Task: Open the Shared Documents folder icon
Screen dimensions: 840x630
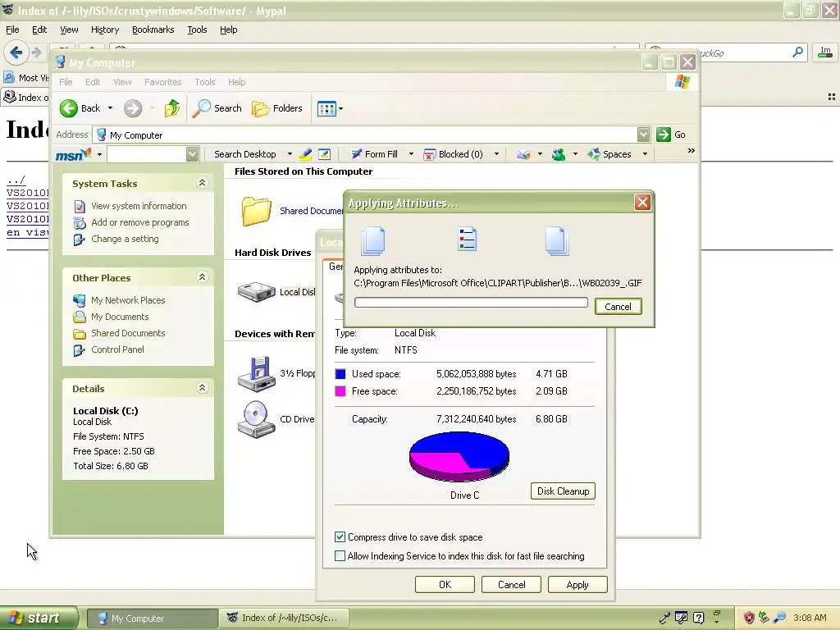Action: [256, 211]
